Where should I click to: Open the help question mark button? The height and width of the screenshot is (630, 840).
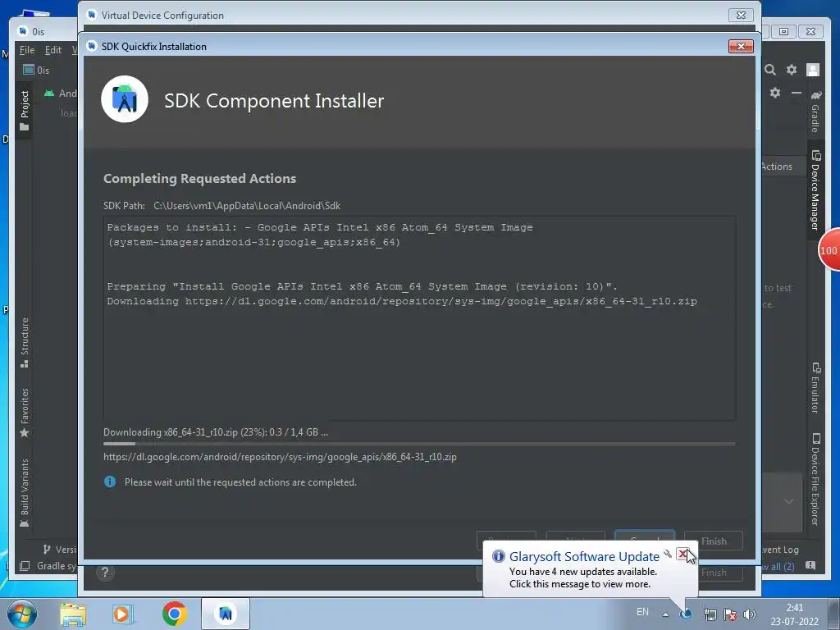click(x=105, y=573)
